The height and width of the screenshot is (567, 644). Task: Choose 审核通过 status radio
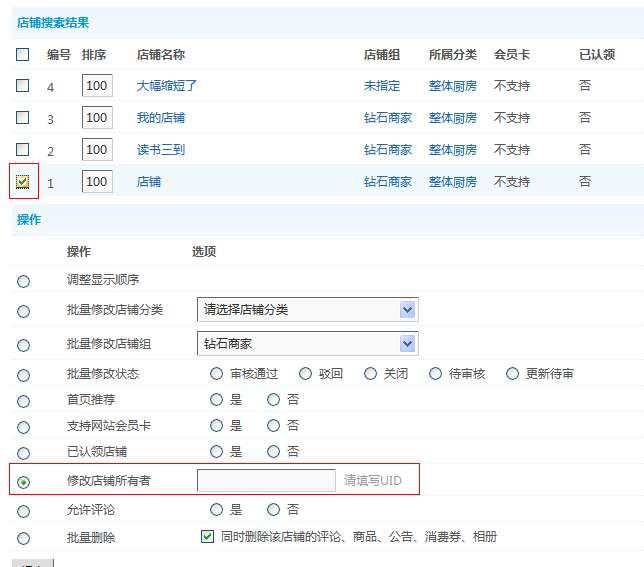click(x=216, y=374)
